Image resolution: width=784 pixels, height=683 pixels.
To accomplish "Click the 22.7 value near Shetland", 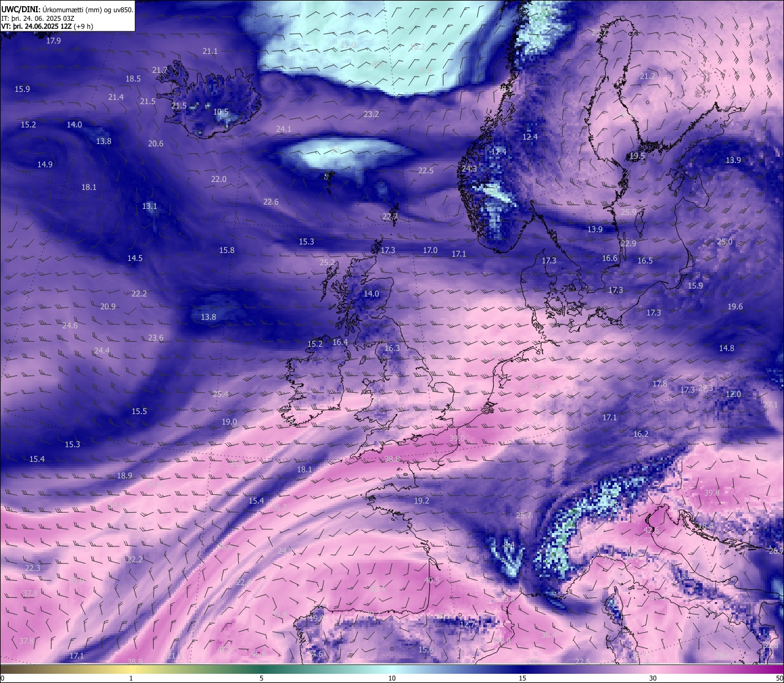I will coord(390,216).
